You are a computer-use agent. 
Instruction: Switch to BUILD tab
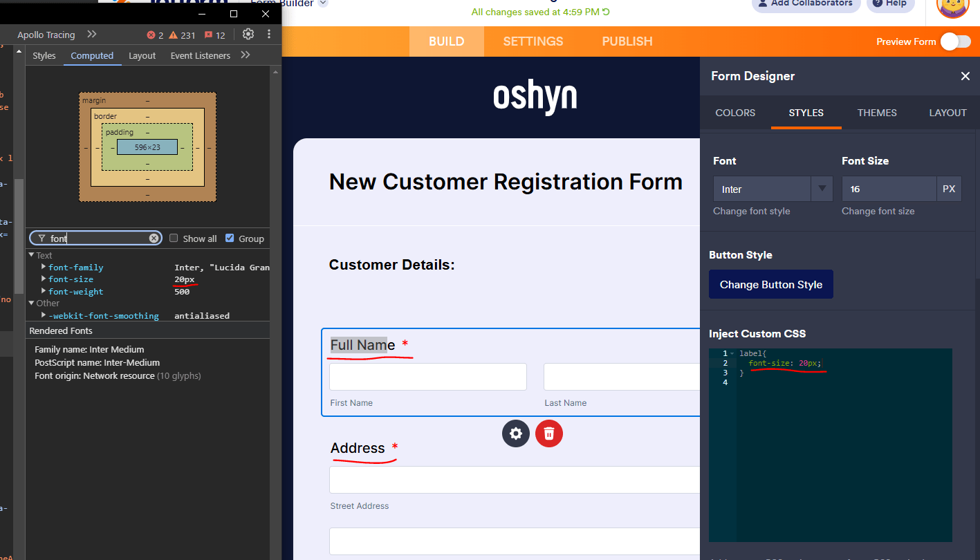447,41
